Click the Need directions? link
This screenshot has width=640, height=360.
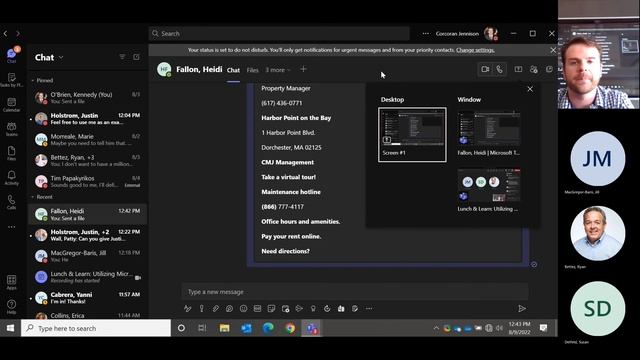pos(285,251)
